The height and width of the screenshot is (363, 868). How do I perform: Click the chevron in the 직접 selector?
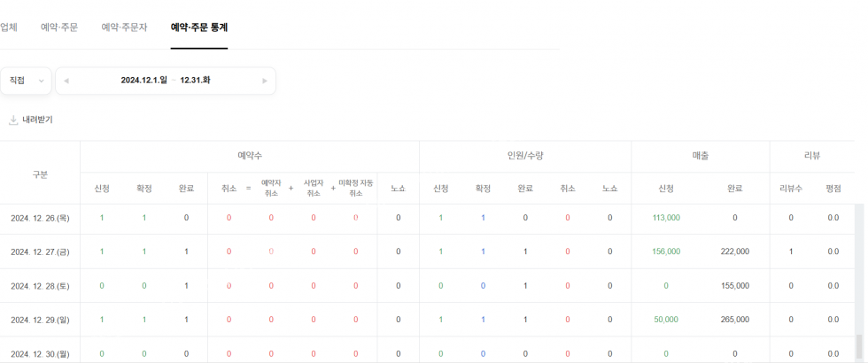click(x=42, y=81)
